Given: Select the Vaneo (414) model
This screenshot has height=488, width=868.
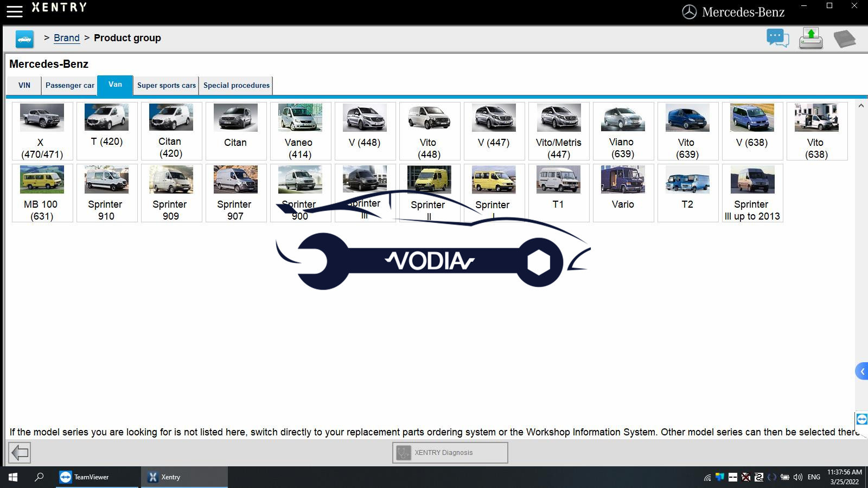Looking at the screenshot, I should point(301,131).
